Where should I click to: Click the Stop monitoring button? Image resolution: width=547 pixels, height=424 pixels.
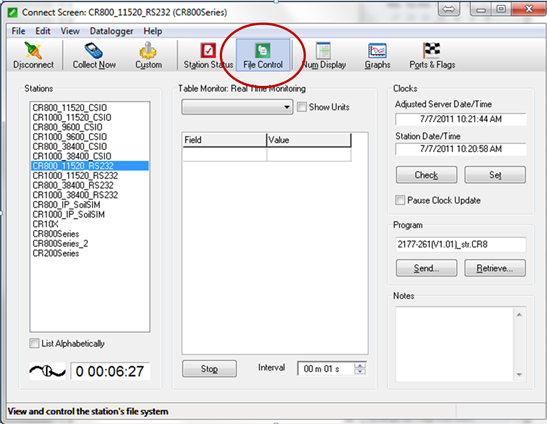(x=209, y=369)
